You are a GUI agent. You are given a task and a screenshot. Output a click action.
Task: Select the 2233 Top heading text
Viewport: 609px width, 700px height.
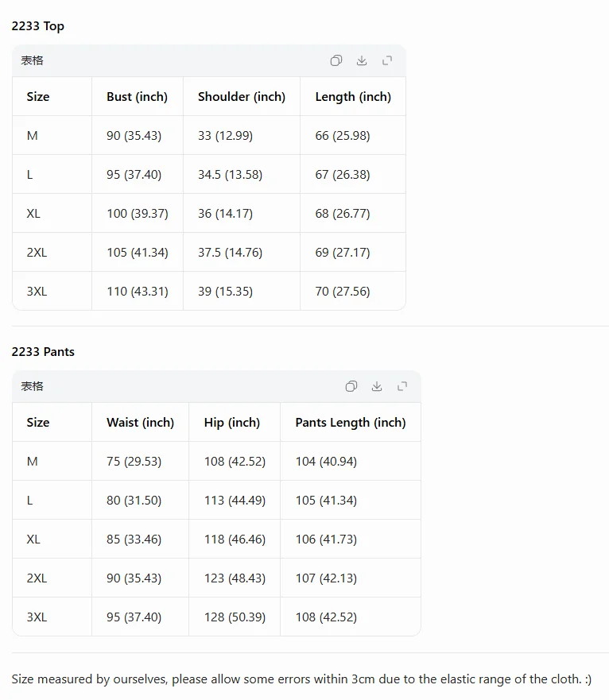tap(38, 26)
